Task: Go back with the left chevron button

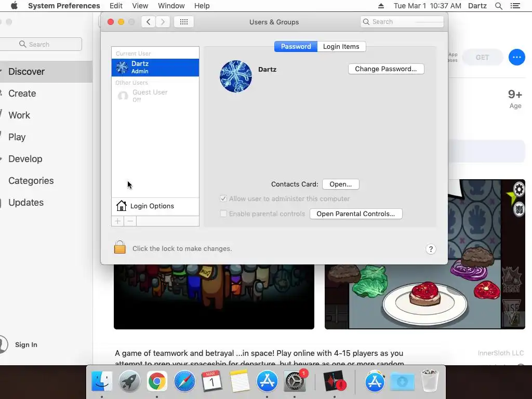Action: point(148,22)
